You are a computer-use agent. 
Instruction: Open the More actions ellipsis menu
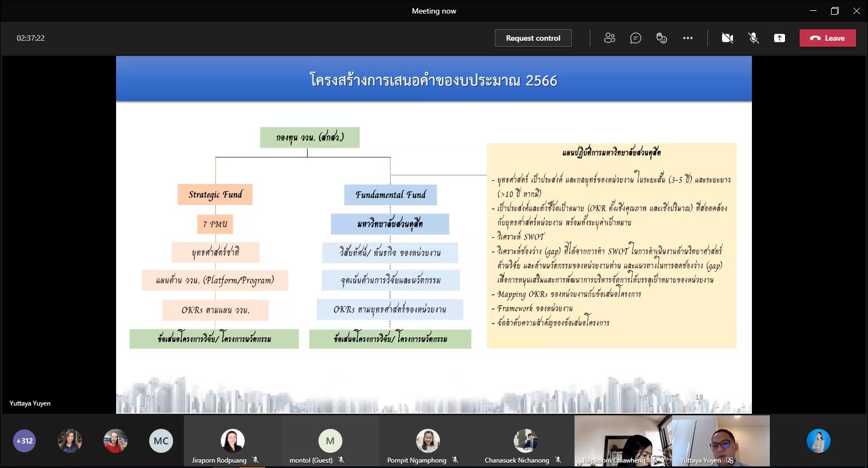(688, 38)
